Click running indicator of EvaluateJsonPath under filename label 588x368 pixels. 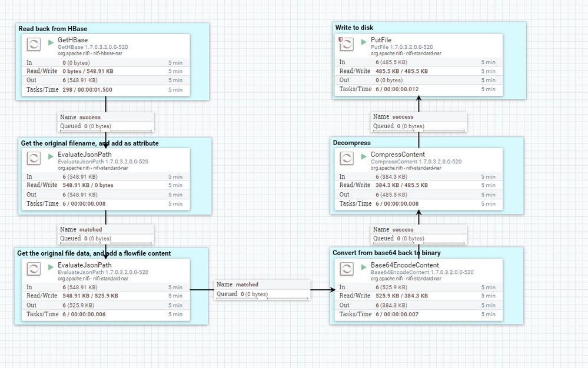coord(51,156)
